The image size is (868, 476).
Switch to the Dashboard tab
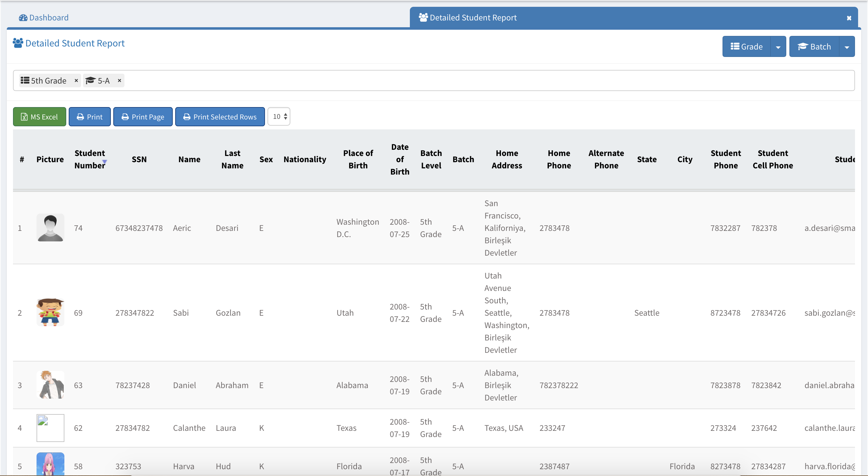tap(44, 18)
